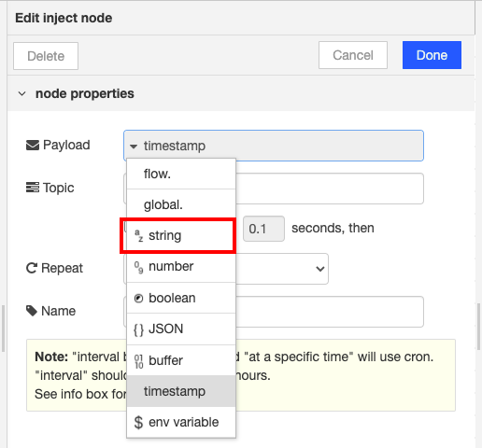482x448 pixels.
Task: Click the buffer binary digits icon
Action: (x=138, y=361)
